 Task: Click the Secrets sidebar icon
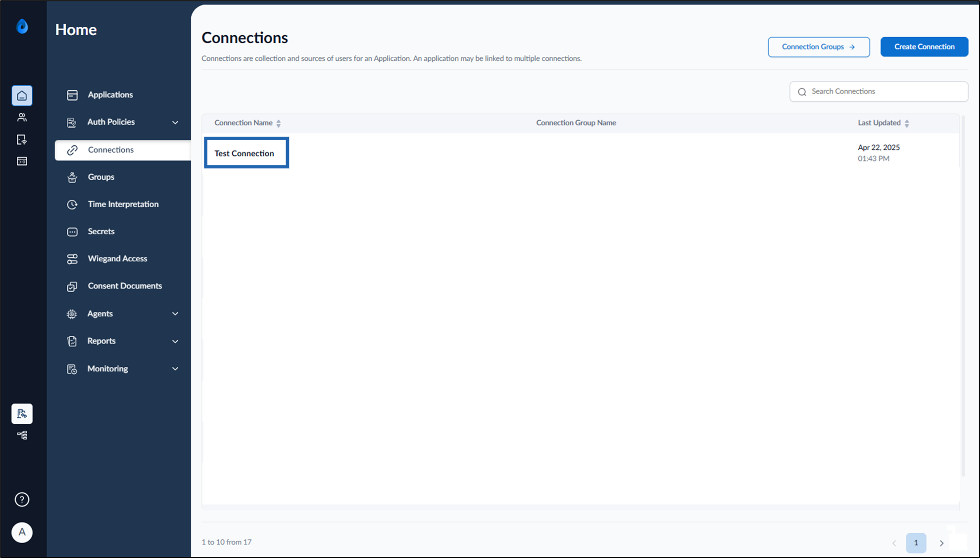pos(72,232)
